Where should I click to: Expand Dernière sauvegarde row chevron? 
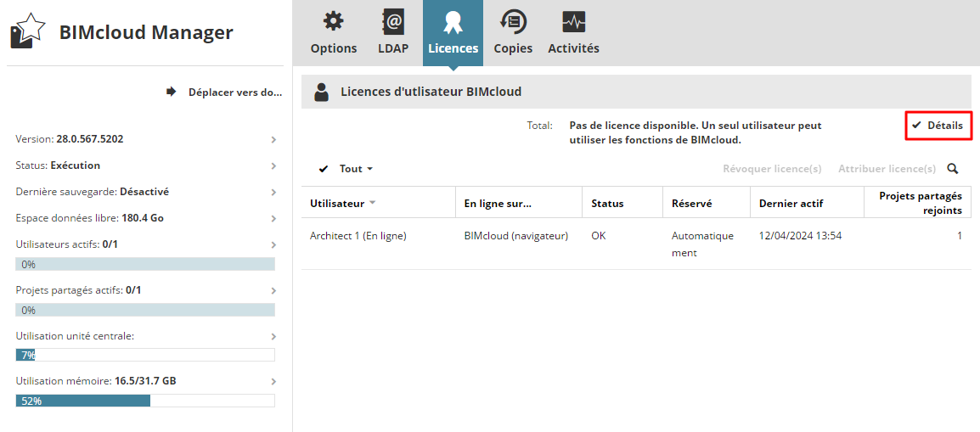point(273,192)
